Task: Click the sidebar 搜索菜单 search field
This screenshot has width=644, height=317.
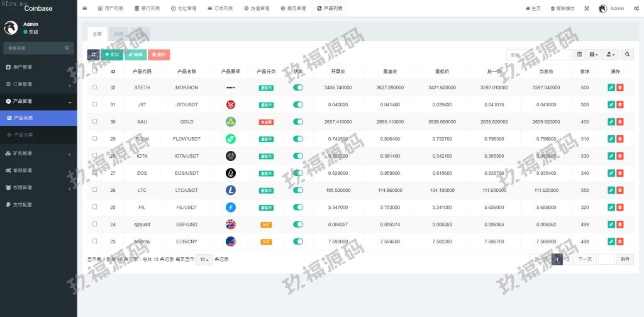Action: [35, 48]
